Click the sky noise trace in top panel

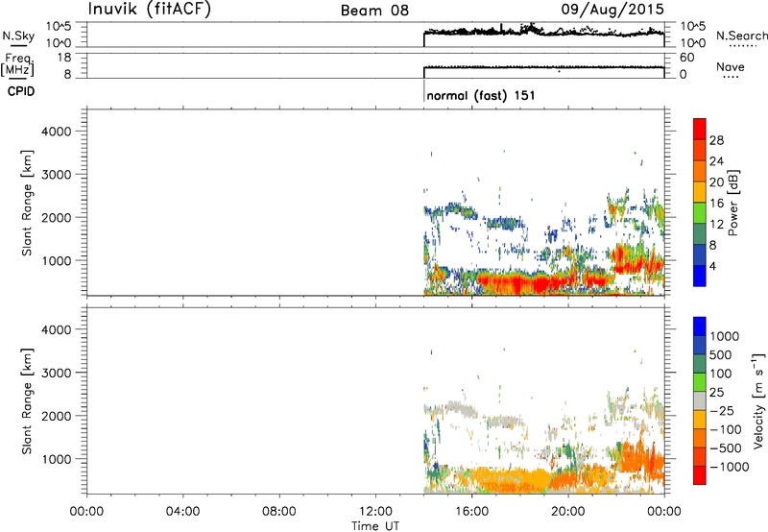(x=543, y=32)
